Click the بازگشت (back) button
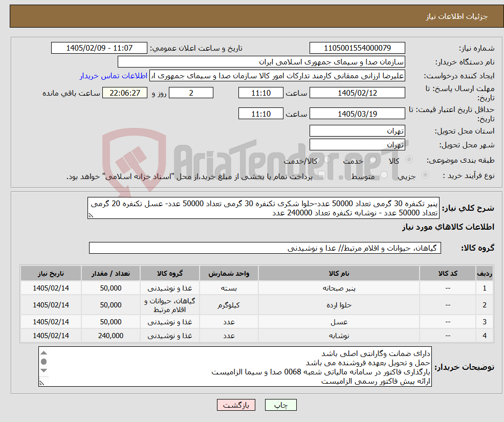 [236, 405]
